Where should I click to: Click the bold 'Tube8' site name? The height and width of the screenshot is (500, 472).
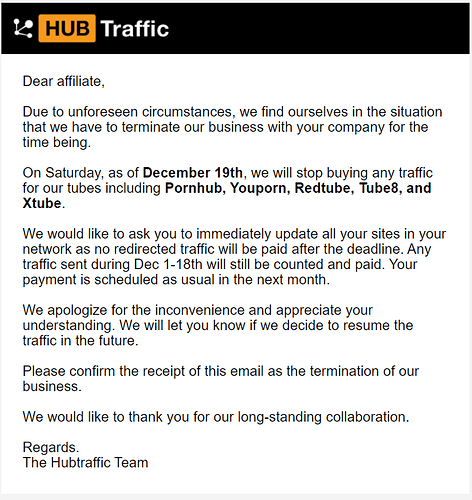380,188
